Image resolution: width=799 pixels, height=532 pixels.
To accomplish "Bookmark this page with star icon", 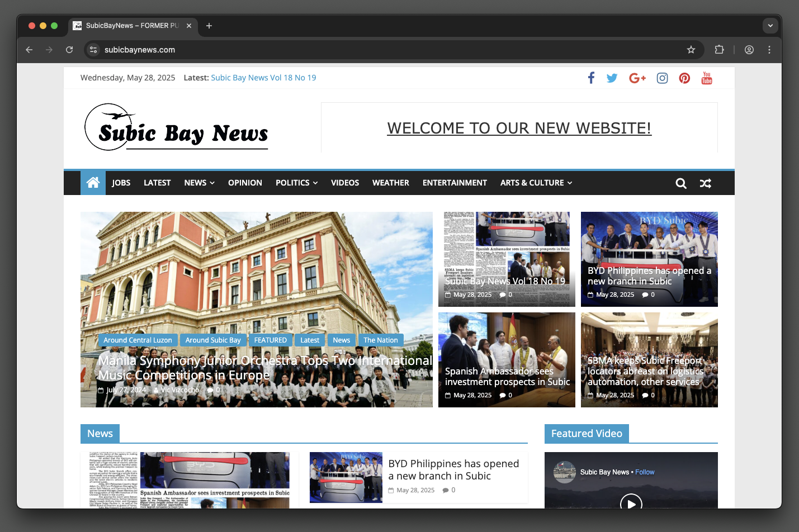I will pyautogui.click(x=691, y=50).
